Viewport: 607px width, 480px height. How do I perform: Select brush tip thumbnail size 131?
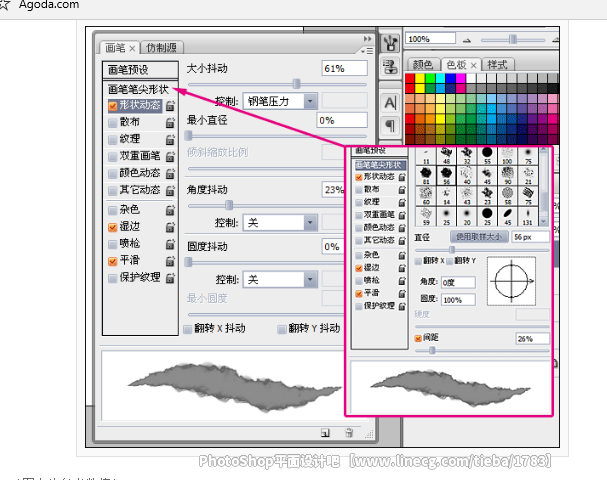527,216
